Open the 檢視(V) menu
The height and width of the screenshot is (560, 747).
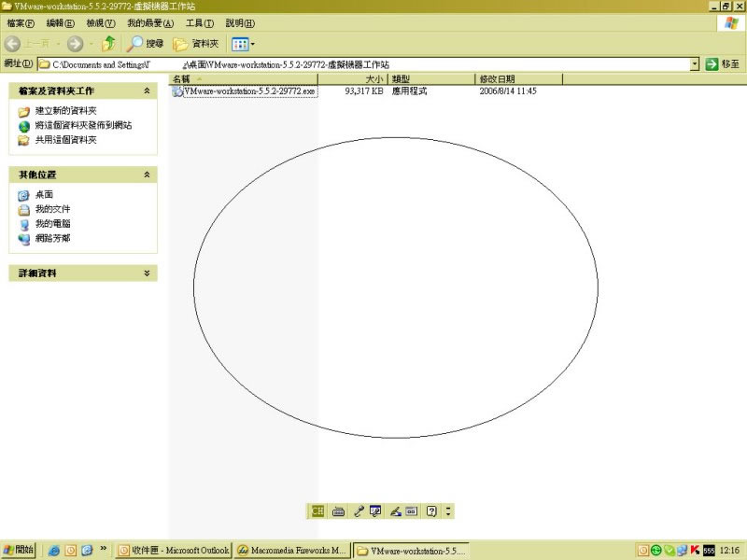pyautogui.click(x=101, y=22)
